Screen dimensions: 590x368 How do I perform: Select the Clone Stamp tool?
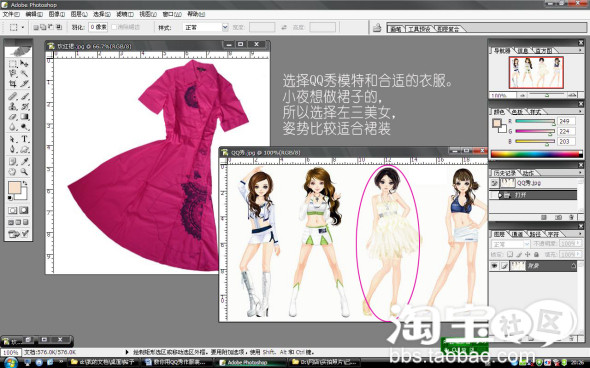13,106
